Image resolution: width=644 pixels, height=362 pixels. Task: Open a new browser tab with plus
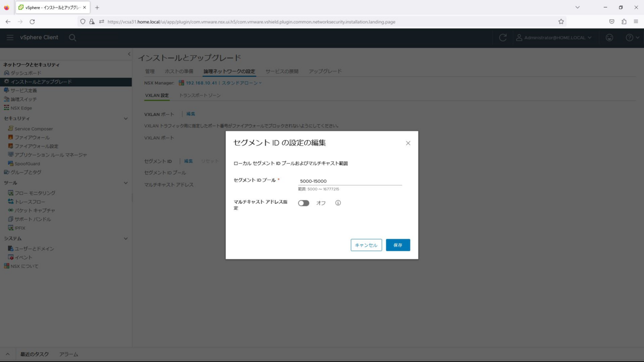coord(97,8)
